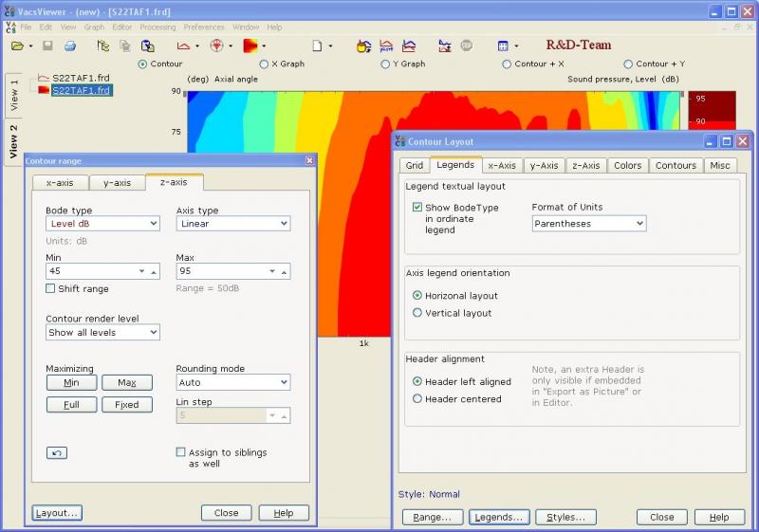Switch to the Colors tab
Screen dimensions: 759x532
coord(627,165)
